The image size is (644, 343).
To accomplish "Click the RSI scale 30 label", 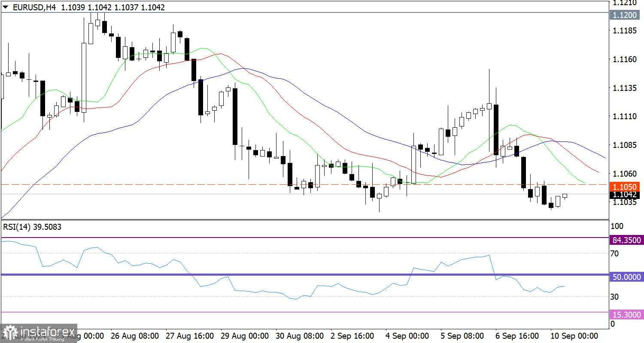I will point(614,297).
